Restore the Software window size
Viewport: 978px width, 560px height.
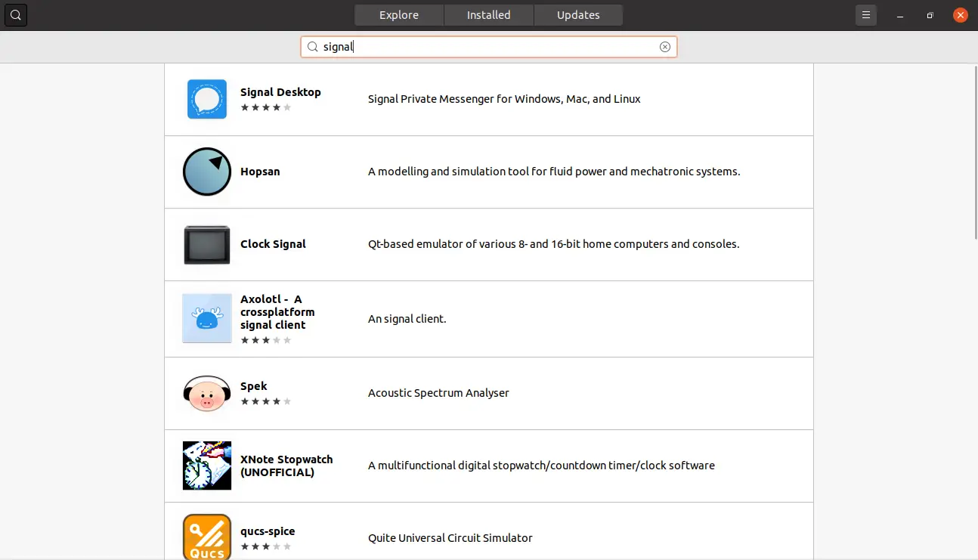930,15
